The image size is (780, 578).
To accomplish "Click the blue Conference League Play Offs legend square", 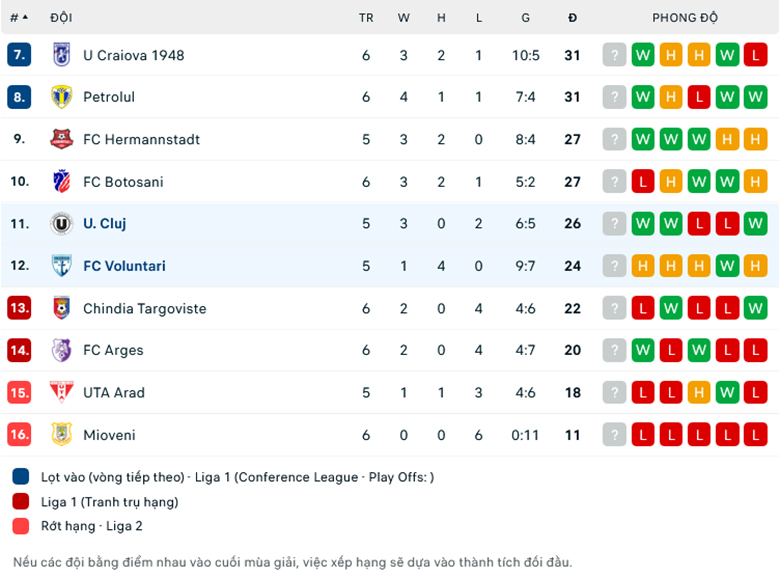I will [x=22, y=477].
